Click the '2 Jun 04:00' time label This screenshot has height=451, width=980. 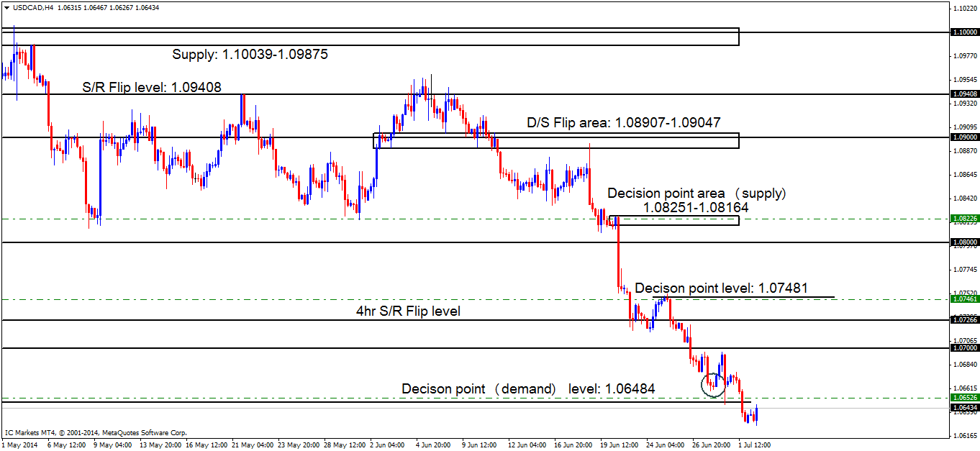click(389, 445)
